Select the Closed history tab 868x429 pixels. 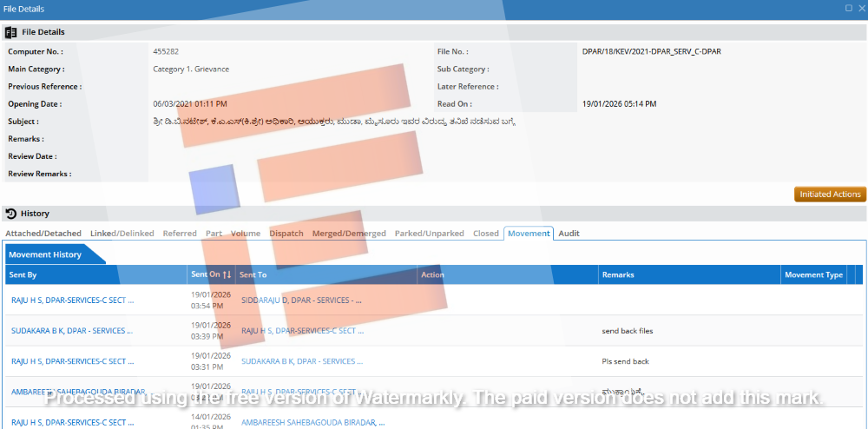486,234
